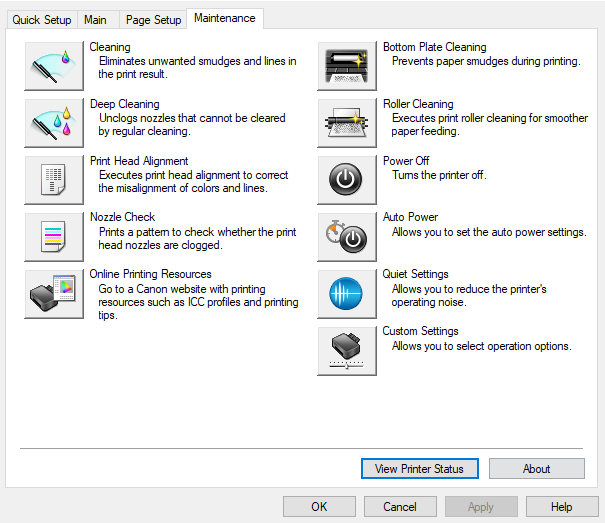Screen dimensions: 605x523
Task: Click the Cleaning icon button
Action: (54, 66)
